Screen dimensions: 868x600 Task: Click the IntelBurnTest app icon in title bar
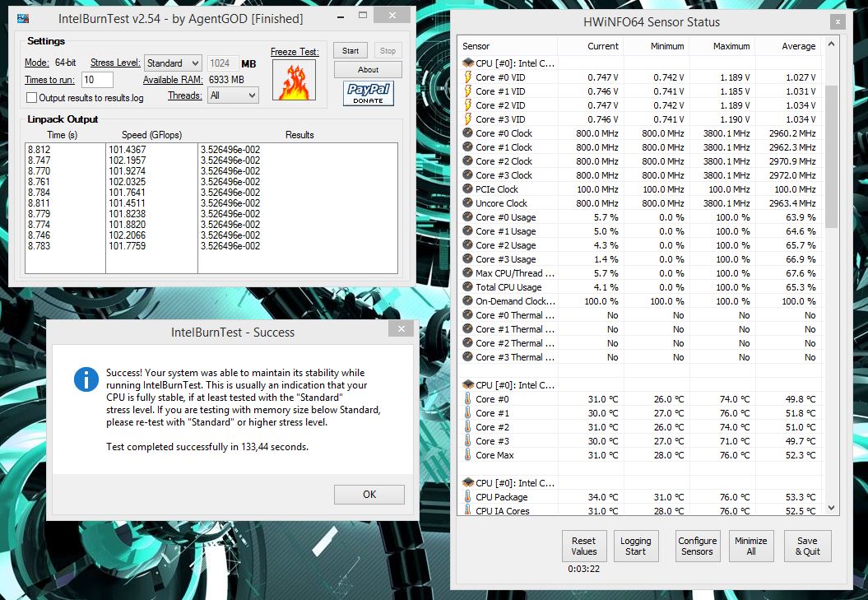coord(23,18)
